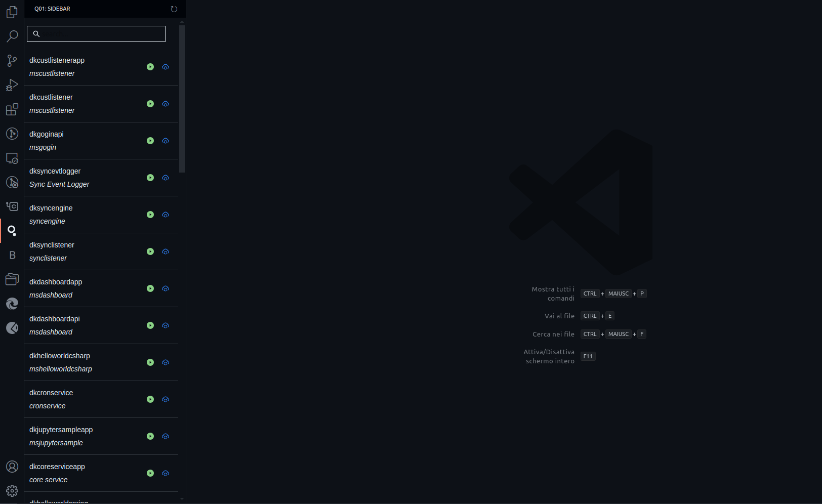Select the dksynclistener entry name
The image size is (822, 504).
click(52, 245)
